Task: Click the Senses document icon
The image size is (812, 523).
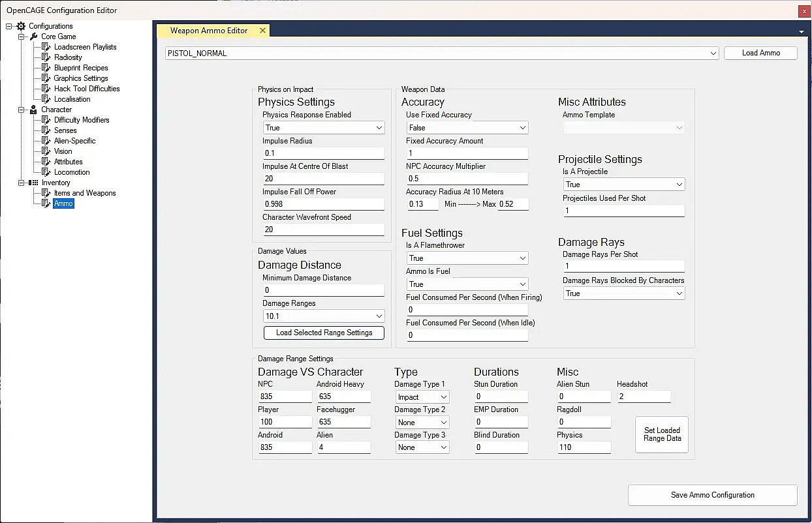Action: pos(46,130)
